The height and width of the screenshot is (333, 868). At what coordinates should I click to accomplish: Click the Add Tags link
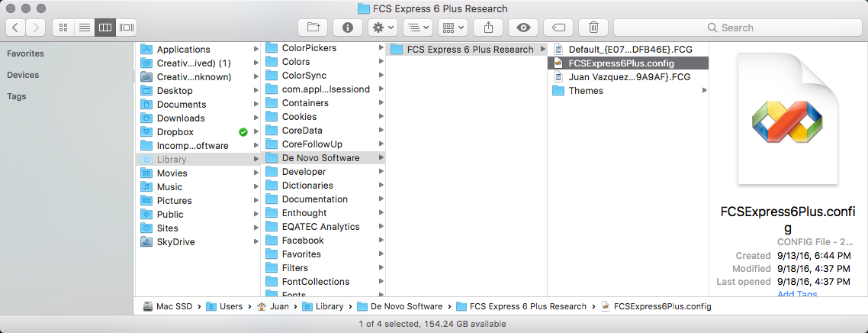click(797, 295)
